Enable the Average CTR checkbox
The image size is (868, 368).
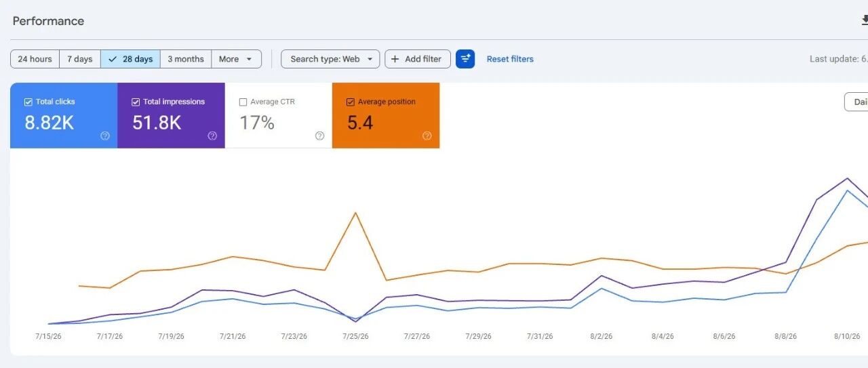pyautogui.click(x=243, y=102)
